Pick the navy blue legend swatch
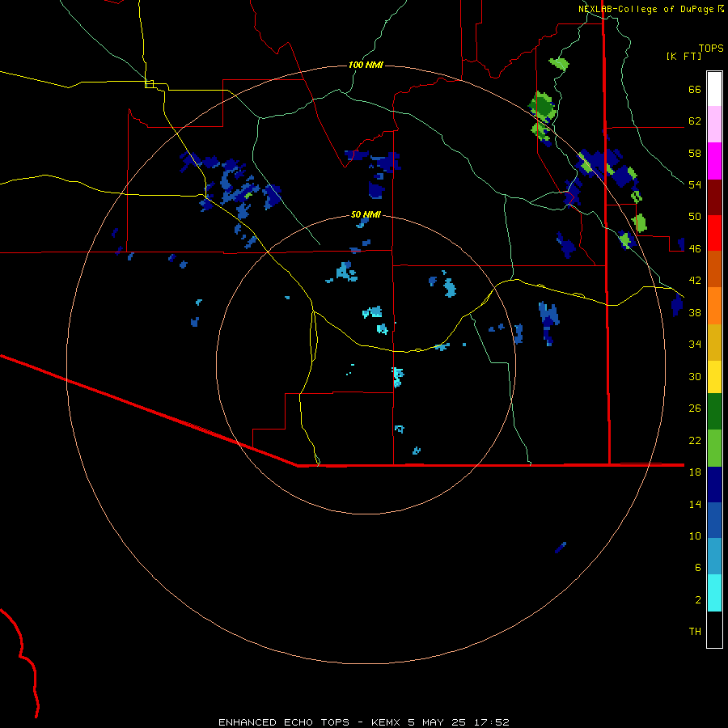Image resolution: width=728 pixels, height=728 pixels. (714, 485)
